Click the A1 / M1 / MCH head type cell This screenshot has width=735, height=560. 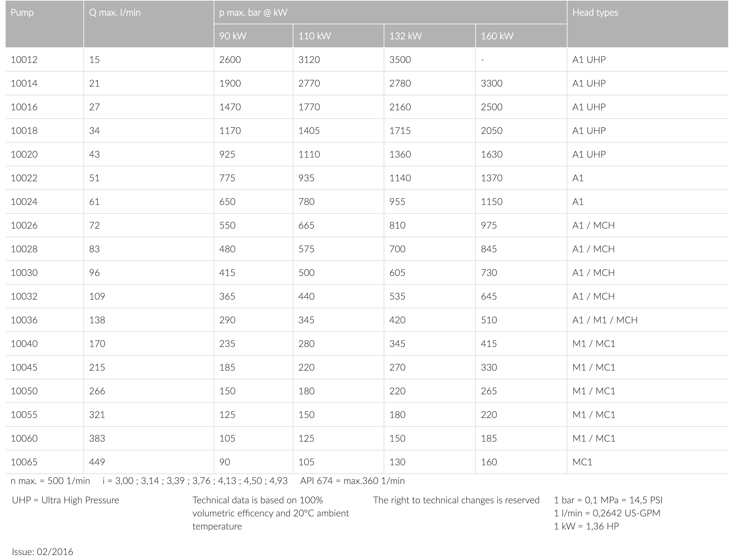click(605, 320)
